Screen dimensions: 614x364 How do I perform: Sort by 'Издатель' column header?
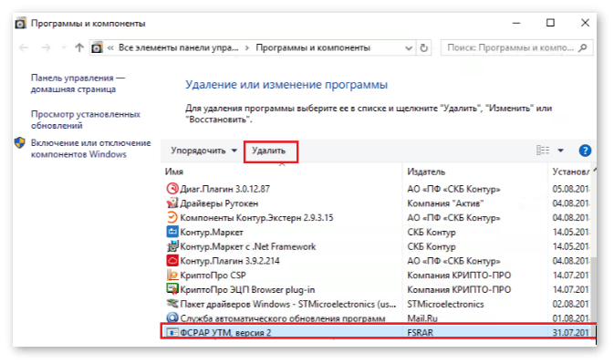(426, 172)
